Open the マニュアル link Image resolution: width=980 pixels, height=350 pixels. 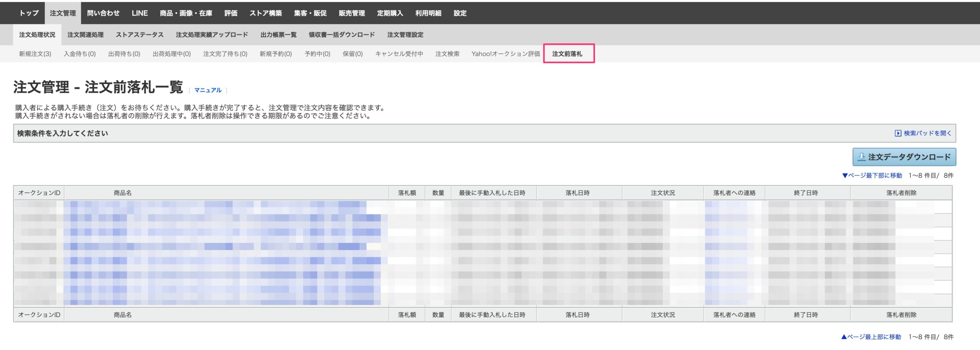207,90
